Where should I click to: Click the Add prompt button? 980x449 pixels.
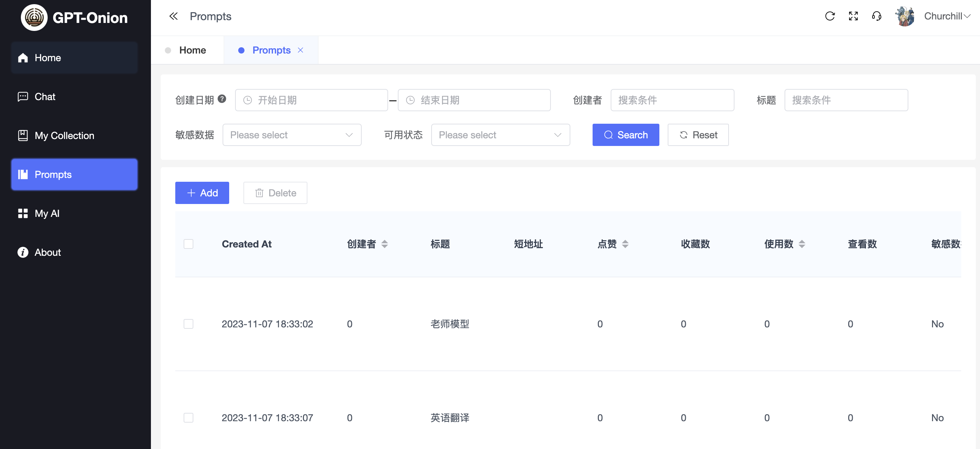click(202, 193)
